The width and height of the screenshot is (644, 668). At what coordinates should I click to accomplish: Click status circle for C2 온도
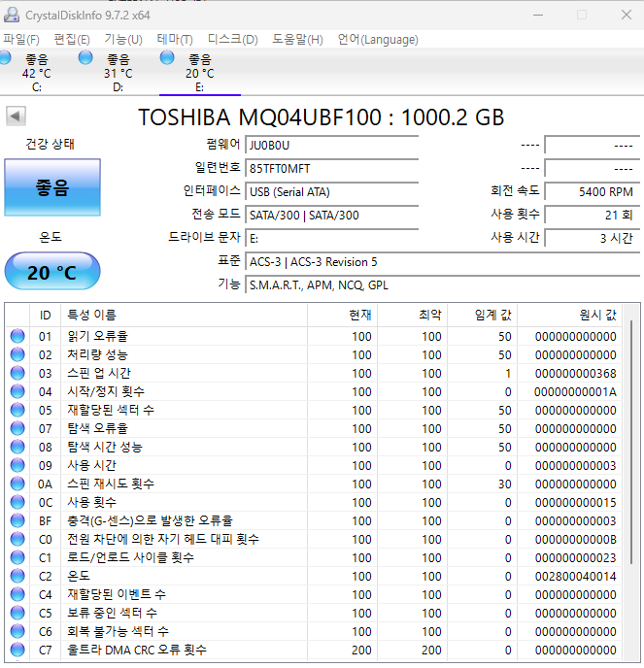click(17, 576)
